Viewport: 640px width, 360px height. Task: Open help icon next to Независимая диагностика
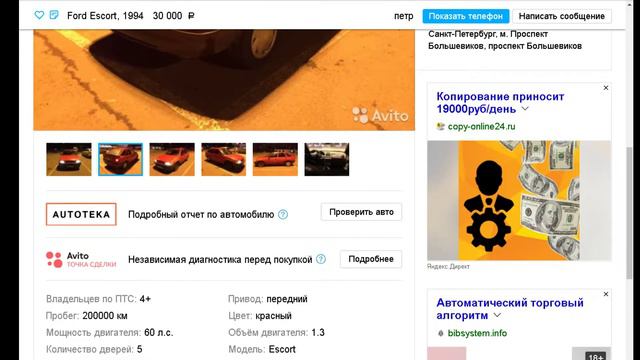click(321, 259)
